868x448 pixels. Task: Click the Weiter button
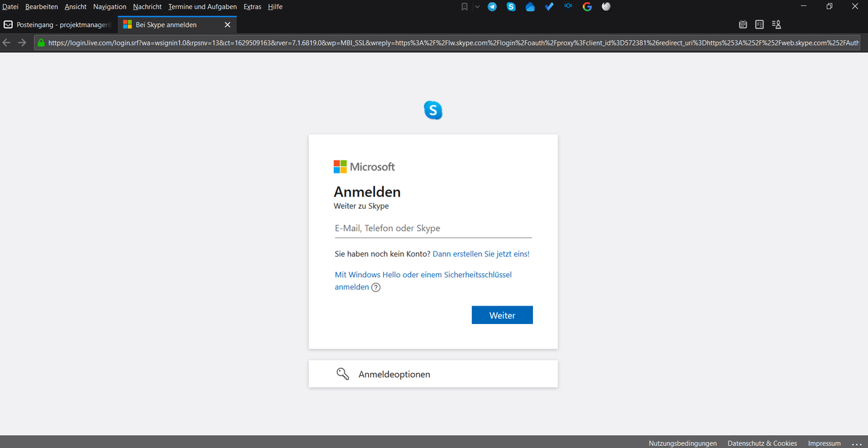click(502, 315)
